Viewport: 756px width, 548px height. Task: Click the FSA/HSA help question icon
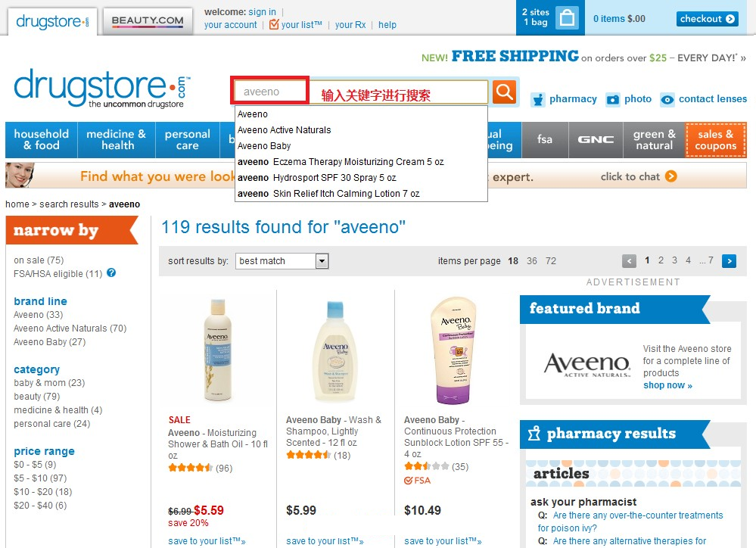point(111,273)
